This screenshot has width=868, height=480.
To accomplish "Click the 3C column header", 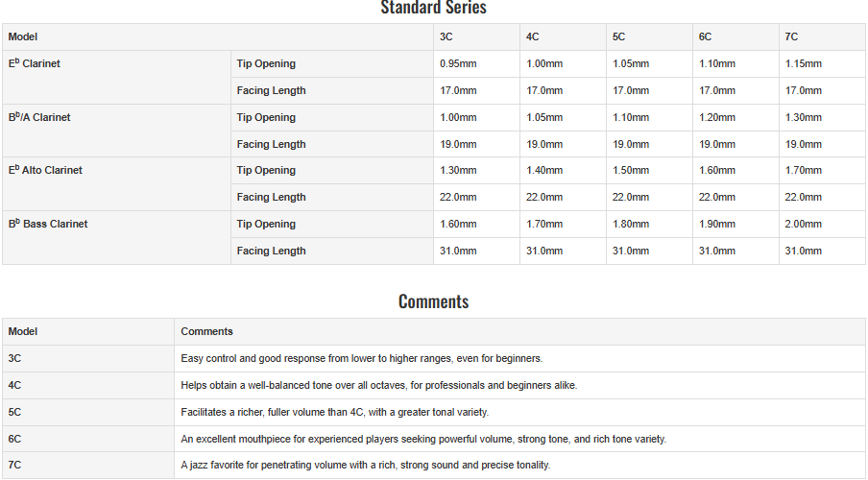I will (x=446, y=36).
